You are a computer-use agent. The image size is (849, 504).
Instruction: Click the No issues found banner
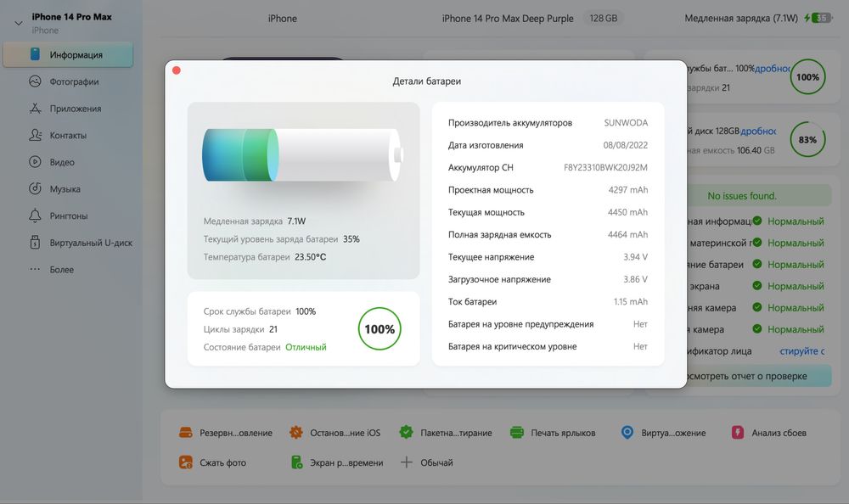tap(758, 195)
